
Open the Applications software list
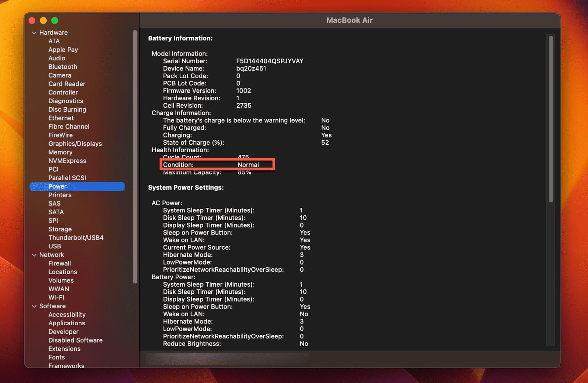pyautogui.click(x=67, y=323)
